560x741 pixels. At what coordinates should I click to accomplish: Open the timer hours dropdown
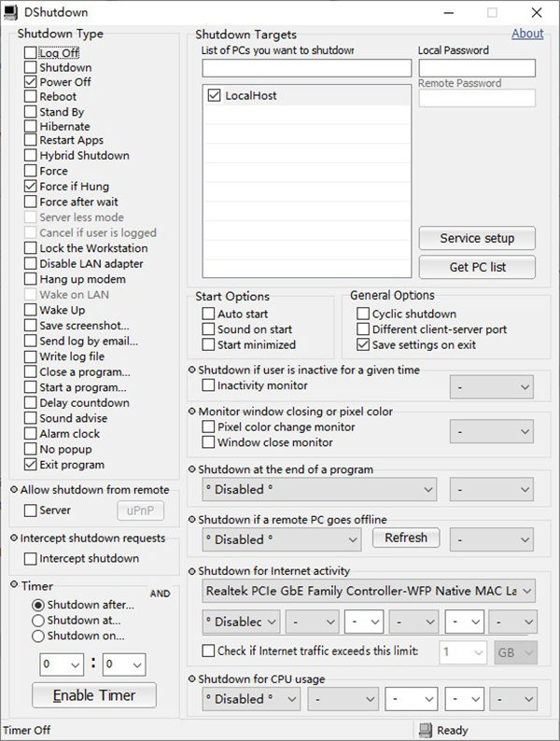63,664
